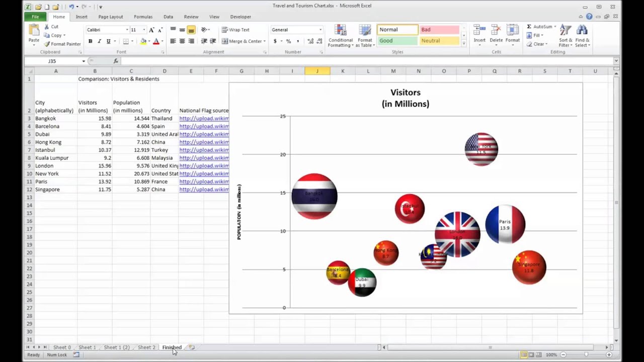This screenshot has width=644, height=362.
Task: Open Format as Table gallery
Action: [x=365, y=36]
